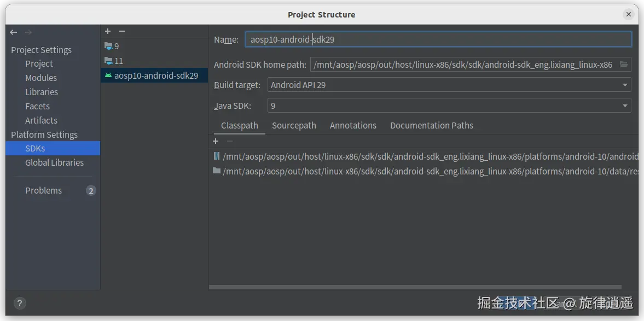Viewport: 644px width, 321px height.
Task: Select the android-10 data/res classpath folder entry
Action: click(x=427, y=171)
